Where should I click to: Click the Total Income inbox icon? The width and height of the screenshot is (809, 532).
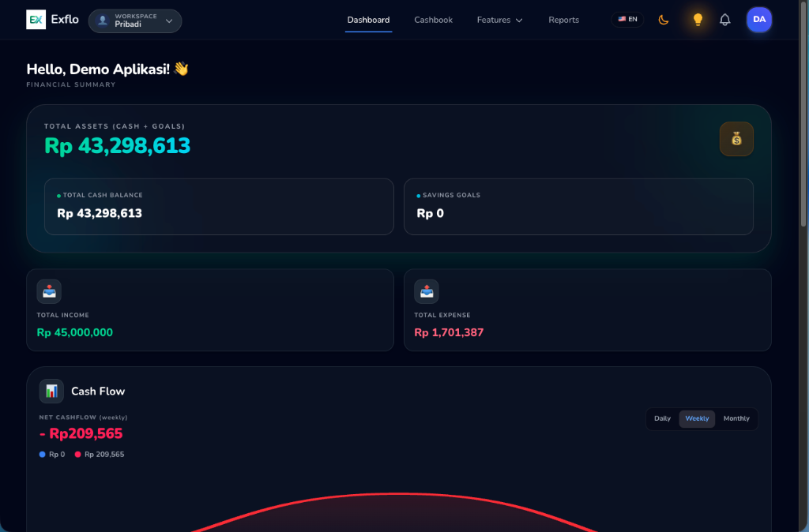[x=49, y=292]
